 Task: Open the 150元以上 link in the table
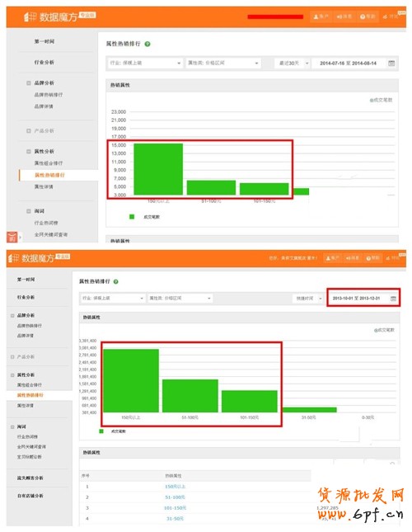pos(175,487)
